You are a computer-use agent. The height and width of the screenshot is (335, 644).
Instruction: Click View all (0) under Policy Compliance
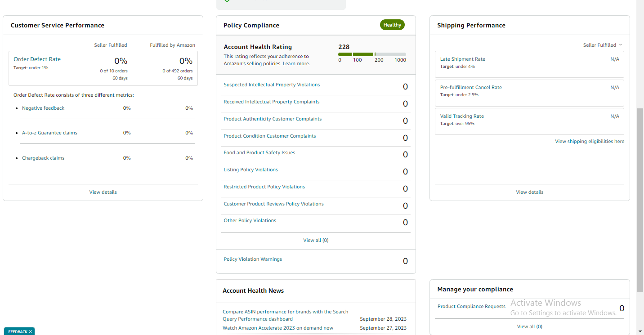pyautogui.click(x=316, y=240)
